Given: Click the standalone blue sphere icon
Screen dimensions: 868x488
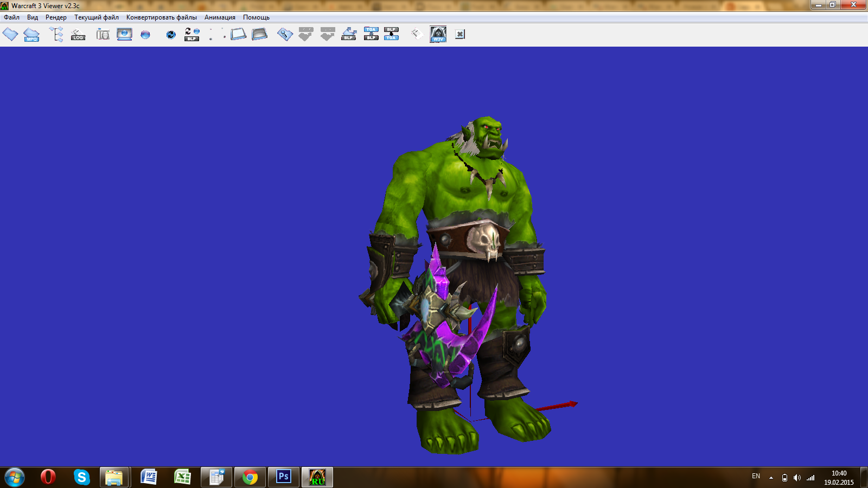Looking at the screenshot, I should [x=145, y=35].
